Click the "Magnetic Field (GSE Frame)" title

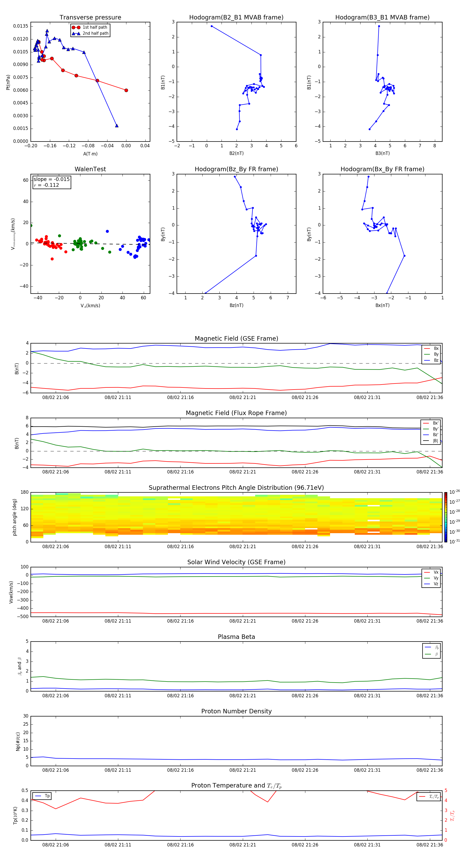pyautogui.click(x=236, y=339)
